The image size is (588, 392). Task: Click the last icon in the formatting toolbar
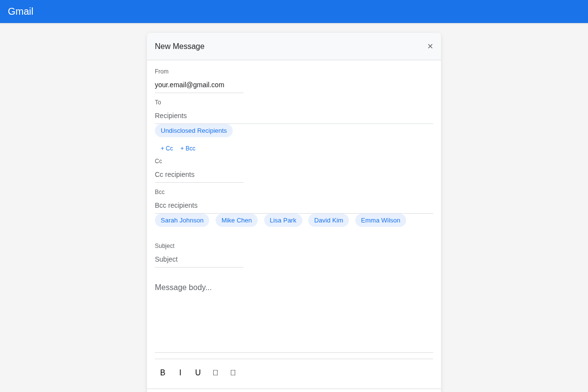coord(233,372)
